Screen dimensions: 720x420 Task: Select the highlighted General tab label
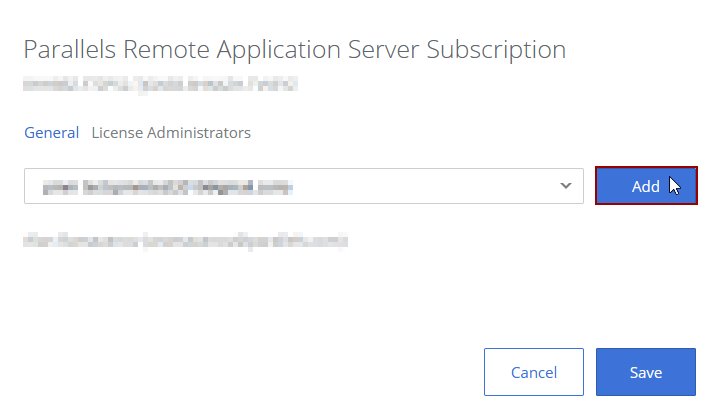[x=51, y=132]
